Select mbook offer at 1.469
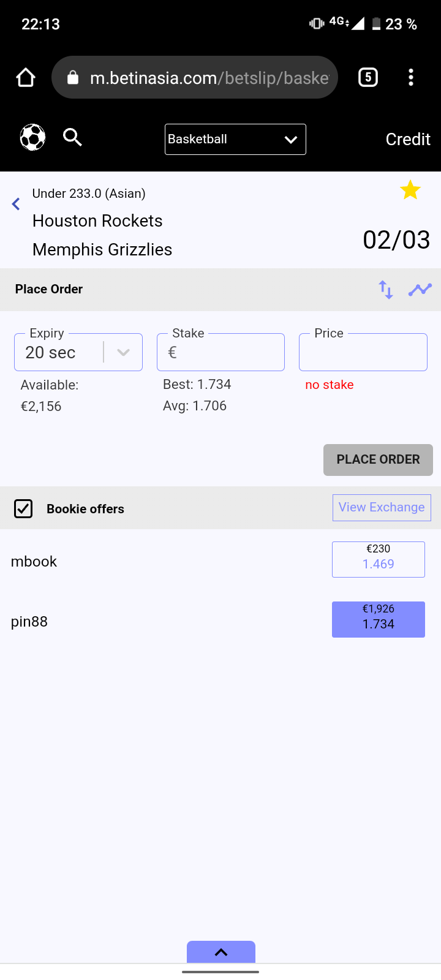 379,559
